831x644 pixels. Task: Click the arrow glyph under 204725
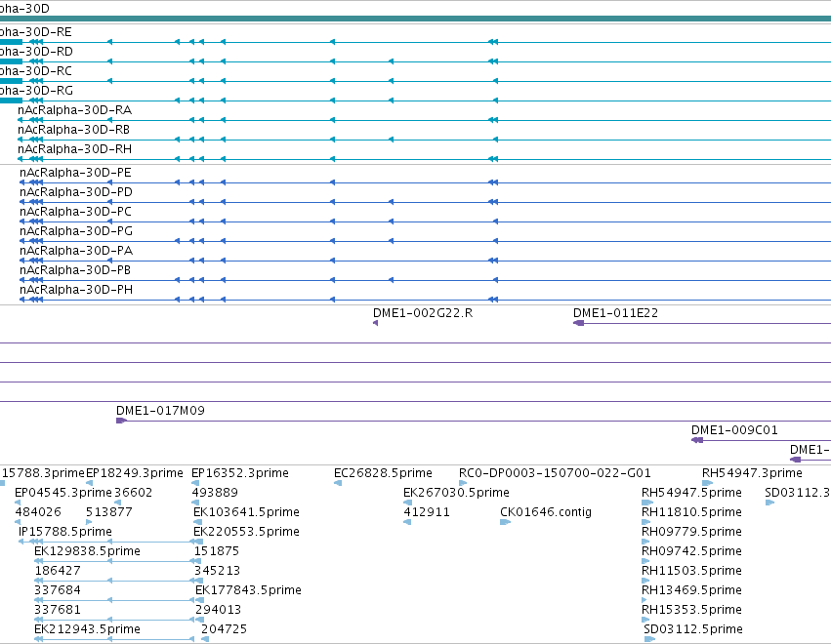[205, 639]
